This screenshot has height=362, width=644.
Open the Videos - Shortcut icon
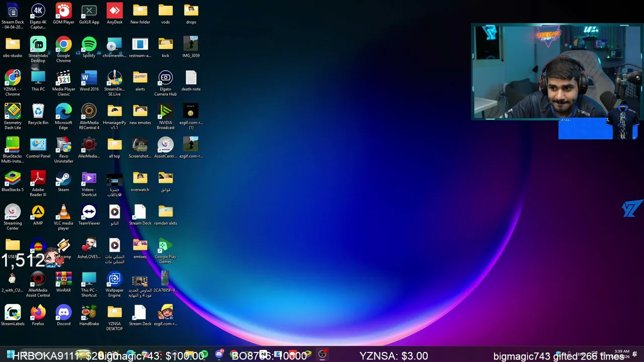pyautogui.click(x=89, y=184)
